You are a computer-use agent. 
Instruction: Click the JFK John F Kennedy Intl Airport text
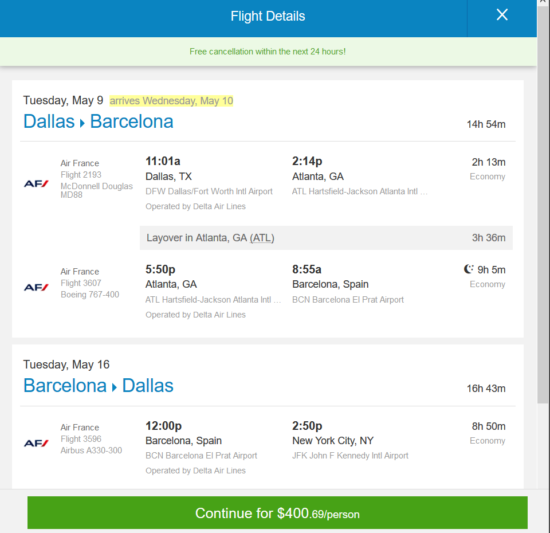pos(350,456)
